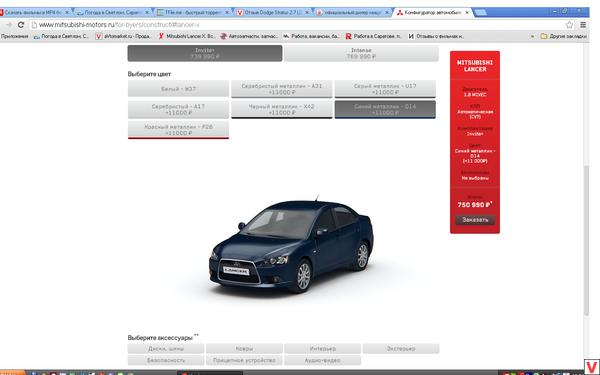Image resolution: width=600 pixels, height=375 pixels.
Task: Choose the Серебристый A17 color
Action: pyautogui.click(x=178, y=109)
